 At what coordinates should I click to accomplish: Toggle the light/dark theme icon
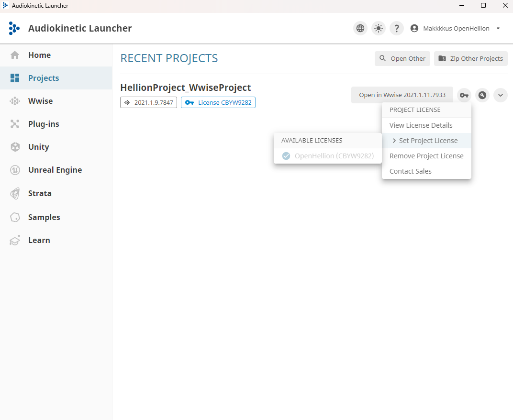pyautogui.click(x=379, y=28)
